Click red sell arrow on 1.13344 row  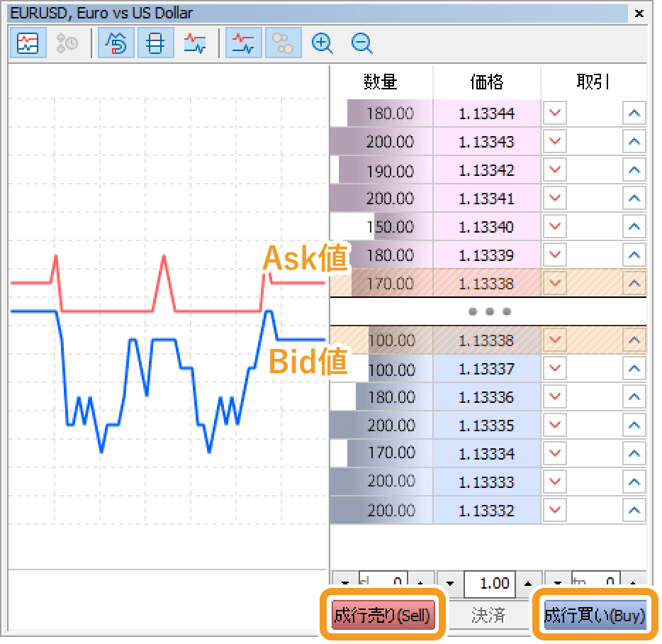[555, 113]
